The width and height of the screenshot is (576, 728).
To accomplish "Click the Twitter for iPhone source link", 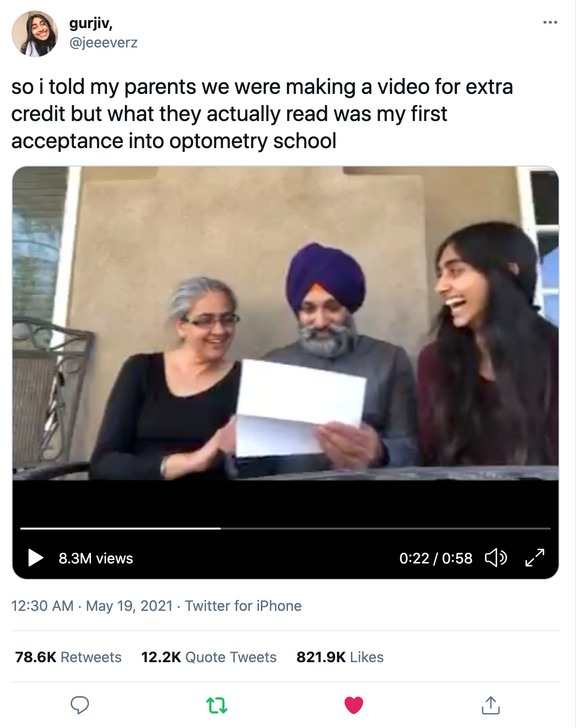I will coord(243,606).
